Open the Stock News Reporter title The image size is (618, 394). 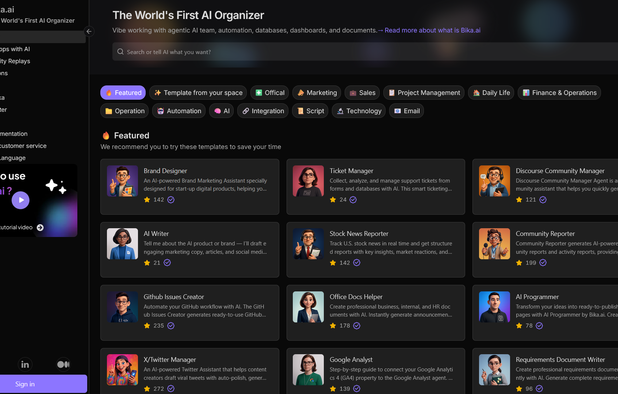coord(359,234)
